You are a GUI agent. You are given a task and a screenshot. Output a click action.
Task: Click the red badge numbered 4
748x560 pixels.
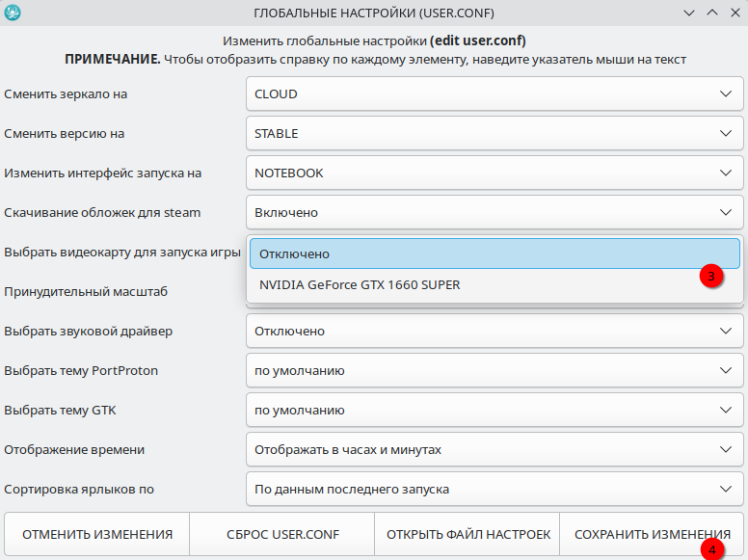(712, 550)
